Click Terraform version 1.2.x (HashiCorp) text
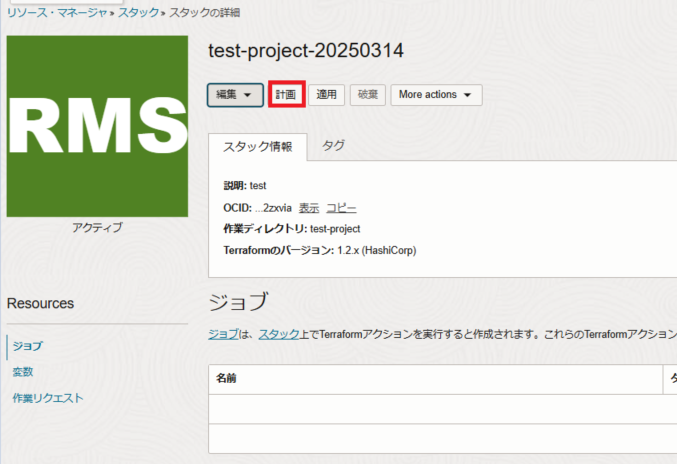 (376, 250)
